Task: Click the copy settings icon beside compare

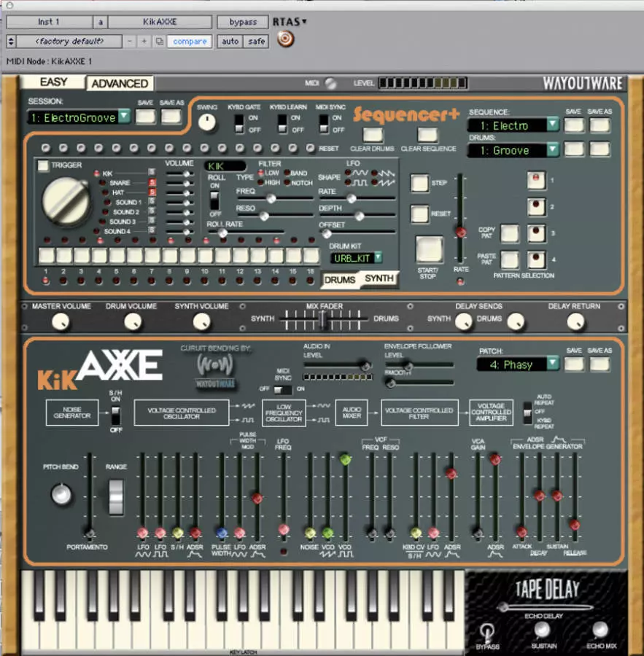Action: 160,42
